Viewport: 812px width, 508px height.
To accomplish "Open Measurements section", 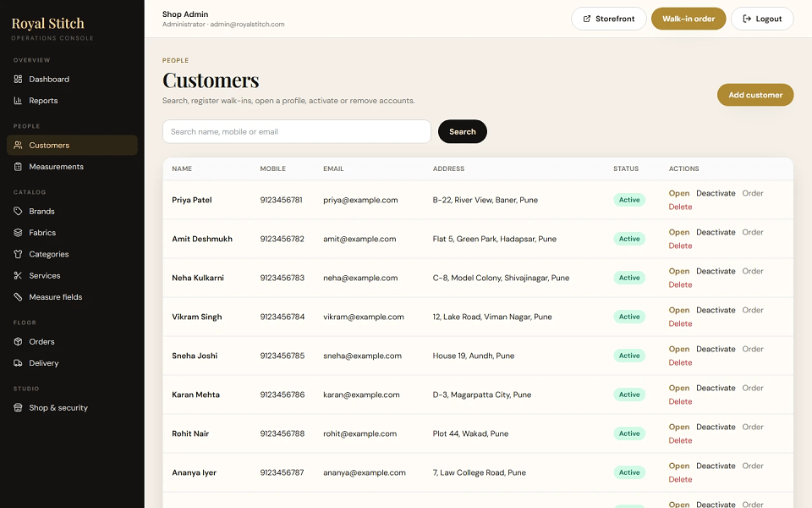I will pyautogui.click(x=72, y=167).
